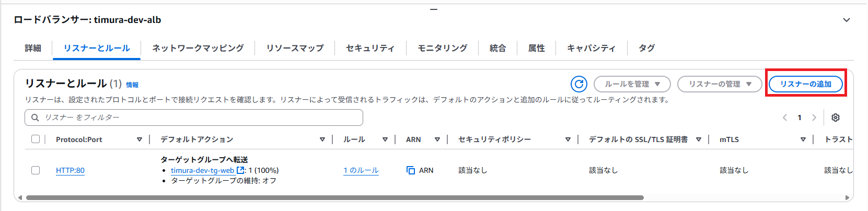Sort by Protocol:Port column arrow

[x=140, y=139]
